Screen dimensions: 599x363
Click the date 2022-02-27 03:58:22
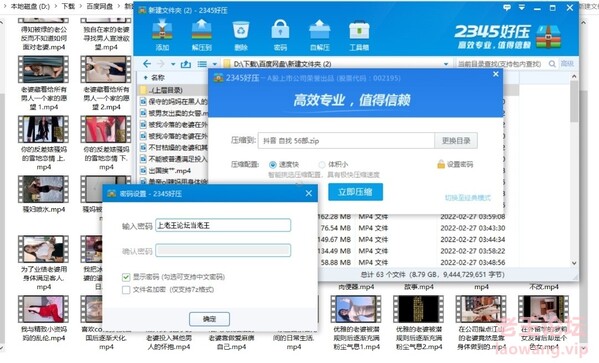(x=473, y=251)
